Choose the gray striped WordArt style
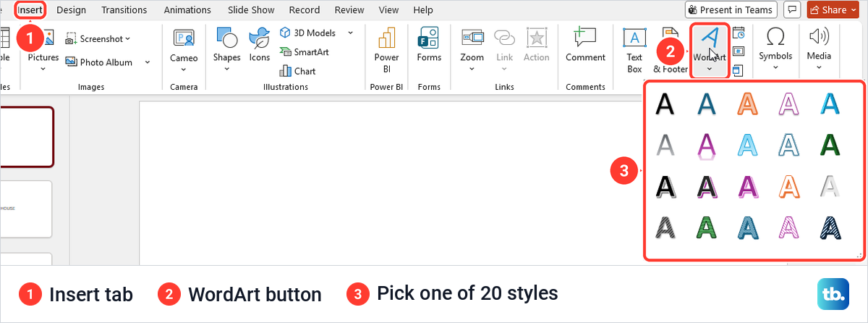Screen dimensions: 868x323 [665, 228]
